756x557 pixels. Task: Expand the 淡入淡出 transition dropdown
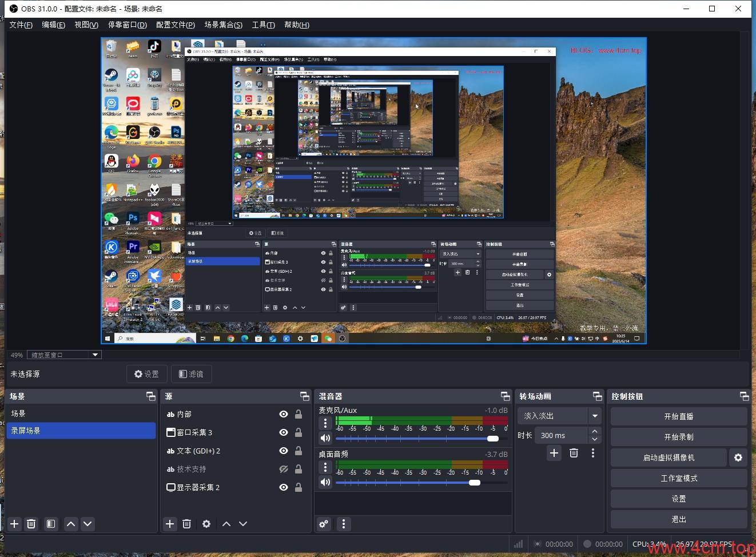[595, 416]
